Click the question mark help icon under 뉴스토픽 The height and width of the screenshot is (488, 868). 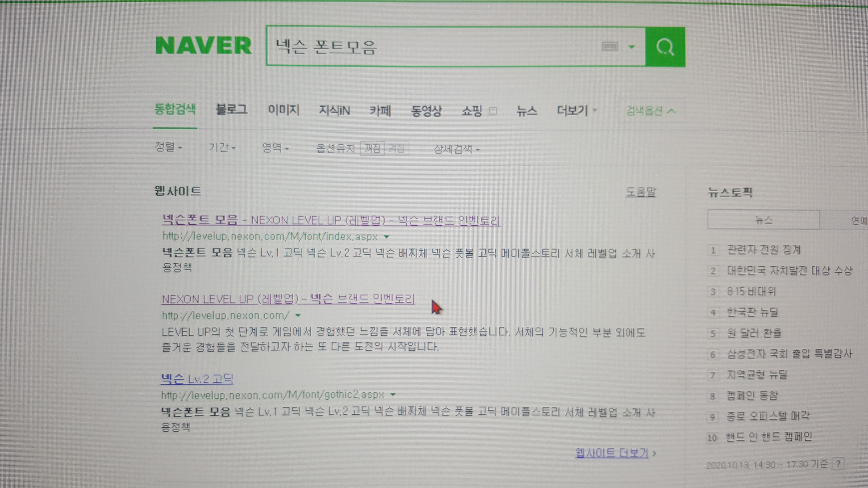click(838, 464)
